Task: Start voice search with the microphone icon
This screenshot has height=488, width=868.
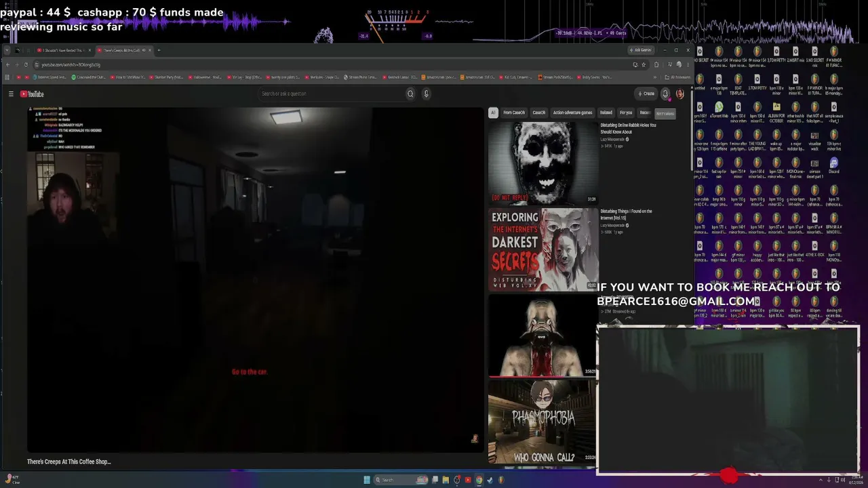Action: pyautogui.click(x=426, y=94)
